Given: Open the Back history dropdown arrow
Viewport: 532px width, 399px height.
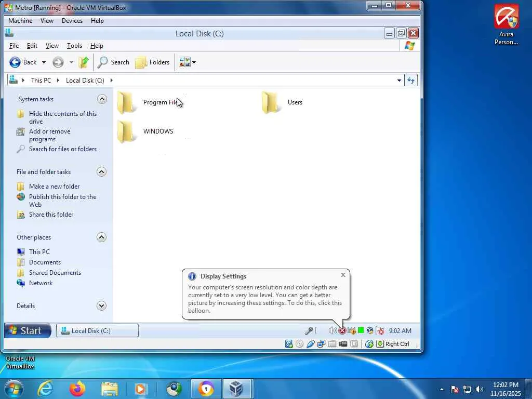Looking at the screenshot, I should click(x=44, y=62).
